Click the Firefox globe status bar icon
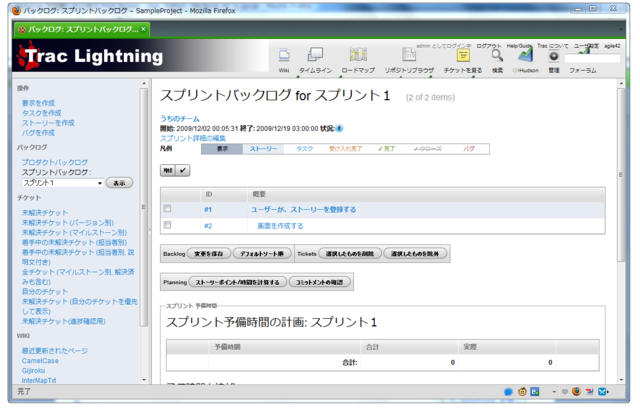This screenshot has height=413, width=640. coord(576,392)
